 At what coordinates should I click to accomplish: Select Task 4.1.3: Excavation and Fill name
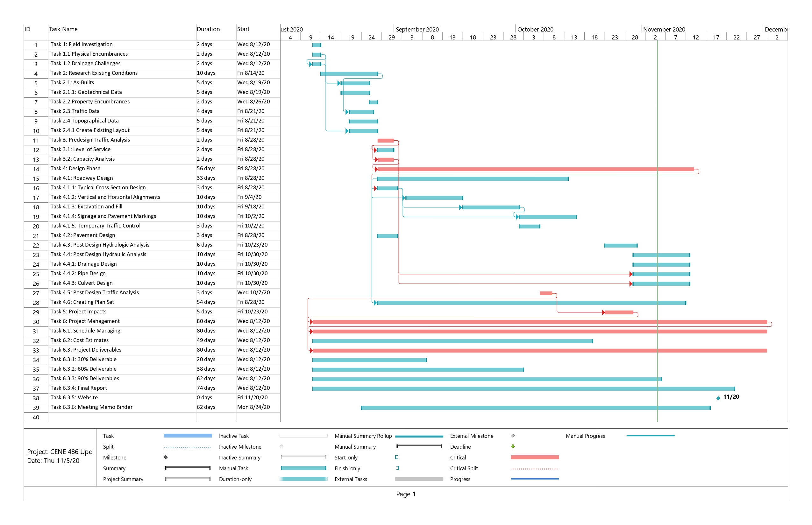(86, 206)
